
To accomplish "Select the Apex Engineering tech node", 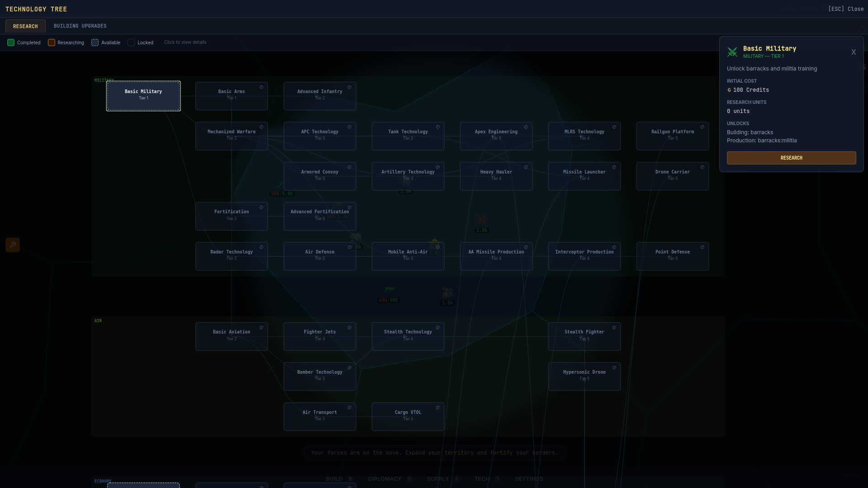I will [496, 136].
